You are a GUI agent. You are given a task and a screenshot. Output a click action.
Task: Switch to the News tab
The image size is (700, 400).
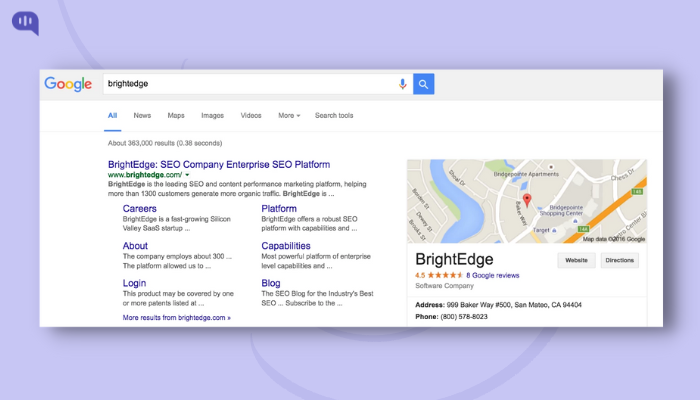click(142, 115)
